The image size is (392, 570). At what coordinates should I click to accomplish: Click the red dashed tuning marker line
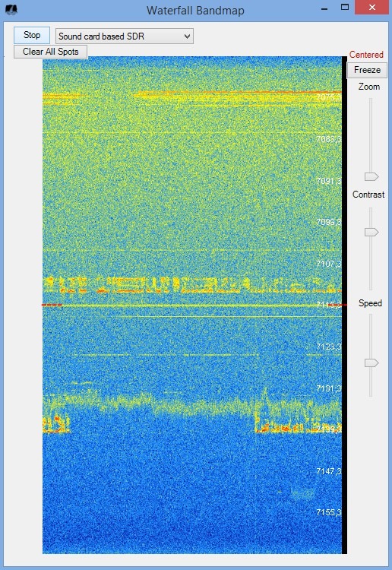click(52, 305)
